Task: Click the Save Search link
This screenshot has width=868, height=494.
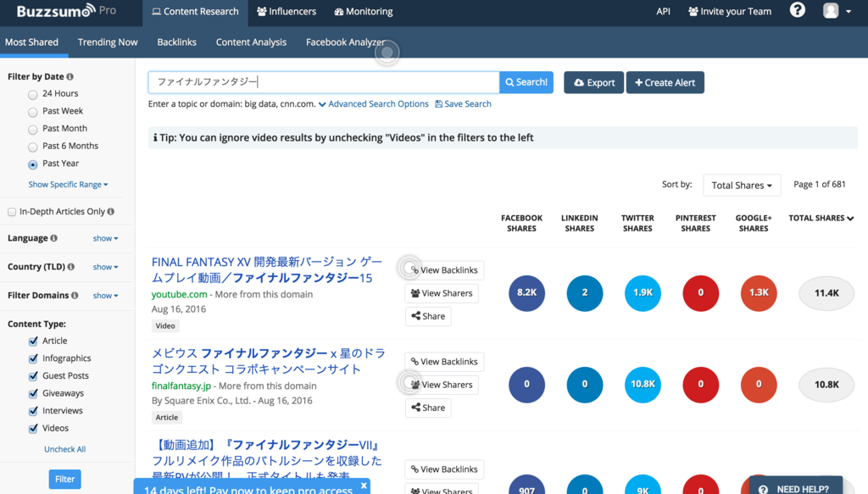Action: pyautogui.click(x=463, y=104)
